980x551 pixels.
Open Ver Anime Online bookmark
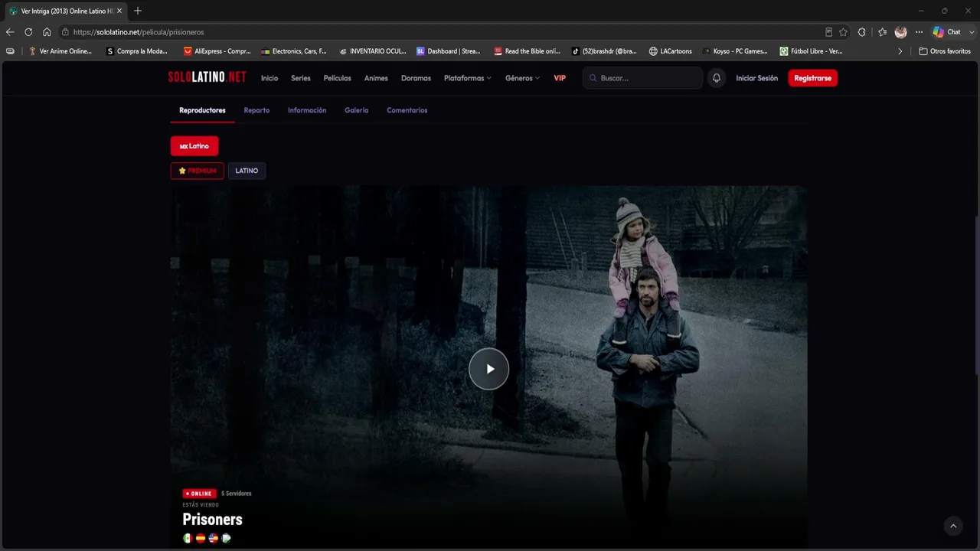point(60,51)
